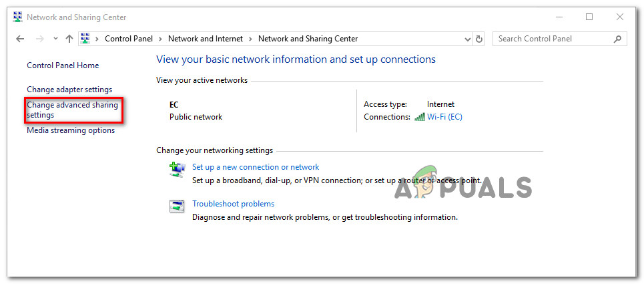Click the Troubleshoot problems icon
644x284 pixels.
(177, 206)
